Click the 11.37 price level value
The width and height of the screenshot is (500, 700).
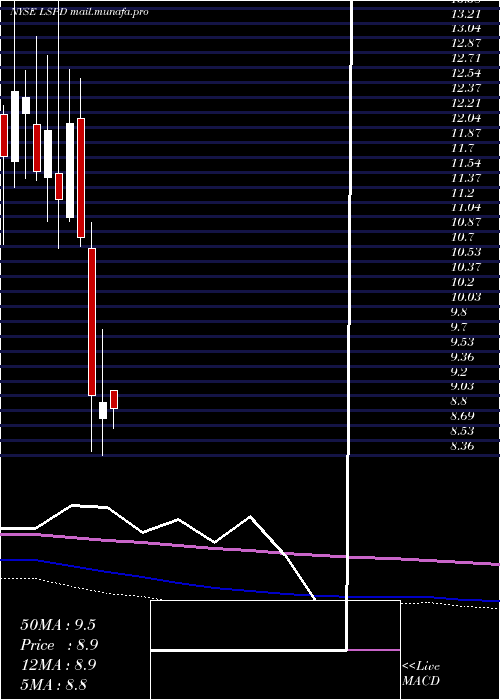point(466,178)
